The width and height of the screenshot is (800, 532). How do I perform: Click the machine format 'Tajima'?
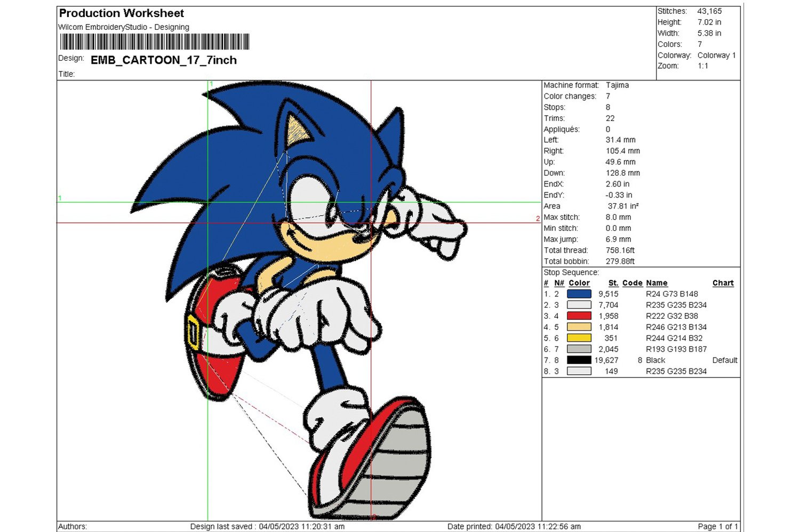click(x=617, y=85)
